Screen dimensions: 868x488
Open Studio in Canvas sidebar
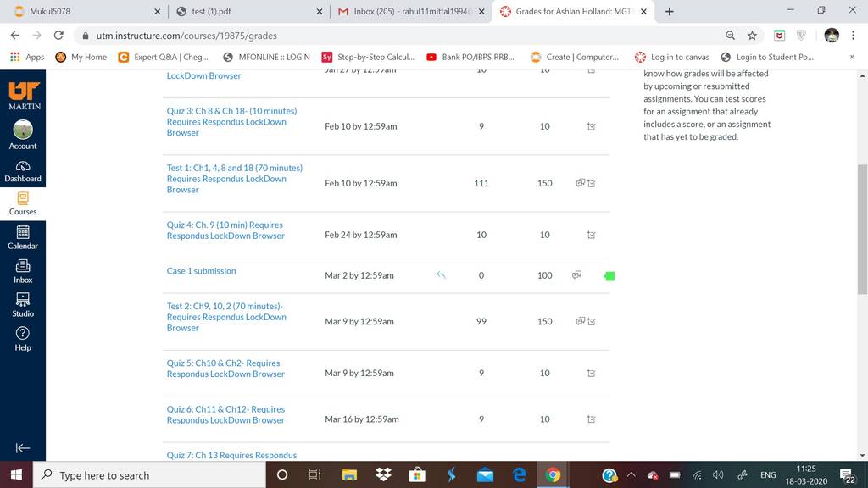(23, 305)
